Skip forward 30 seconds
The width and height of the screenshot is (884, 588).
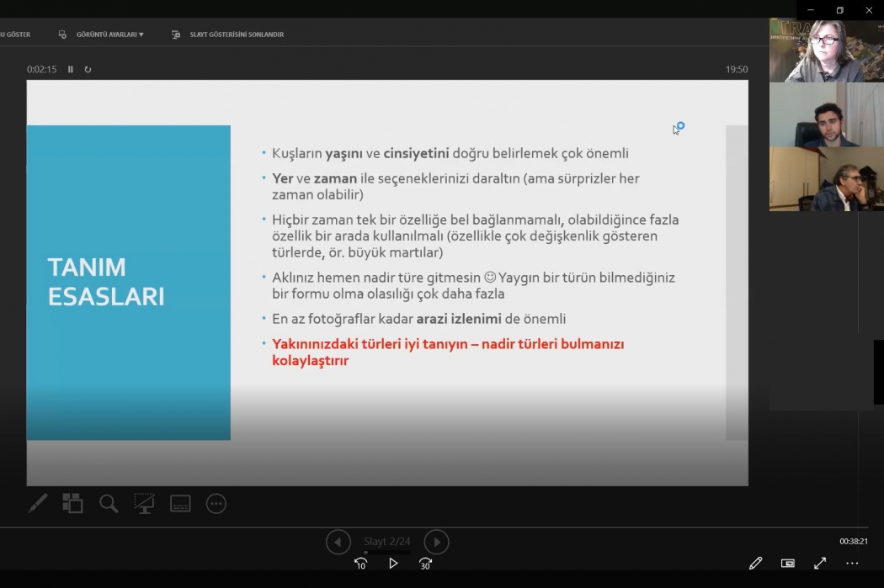click(x=425, y=564)
